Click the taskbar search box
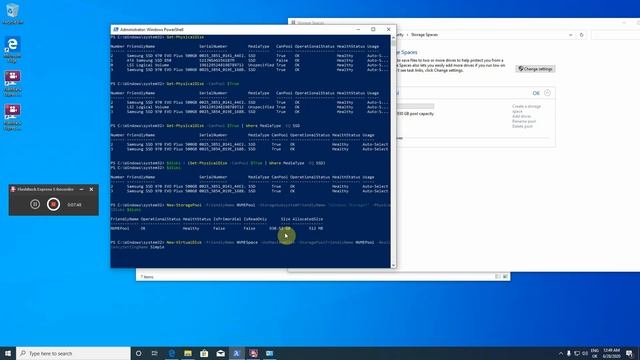The height and width of the screenshot is (360, 640). (73, 353)
